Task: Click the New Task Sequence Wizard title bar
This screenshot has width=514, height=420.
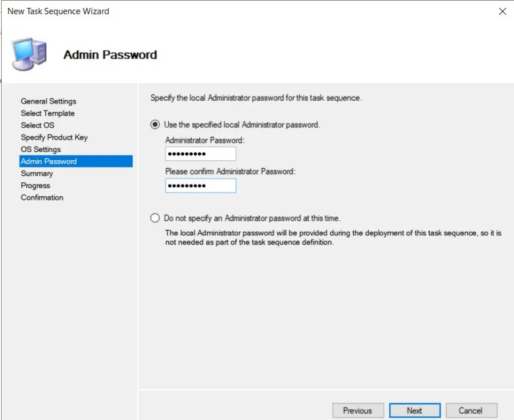Action: coord(184,11)
